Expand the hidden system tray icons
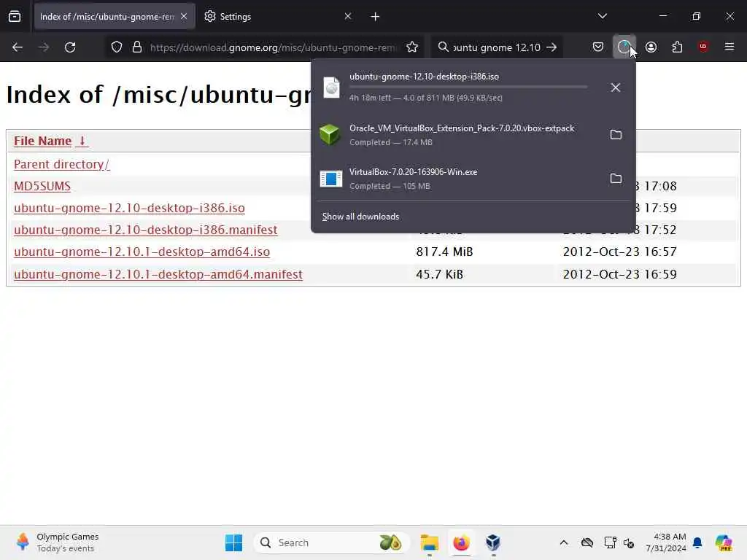 tap(564, 542)
